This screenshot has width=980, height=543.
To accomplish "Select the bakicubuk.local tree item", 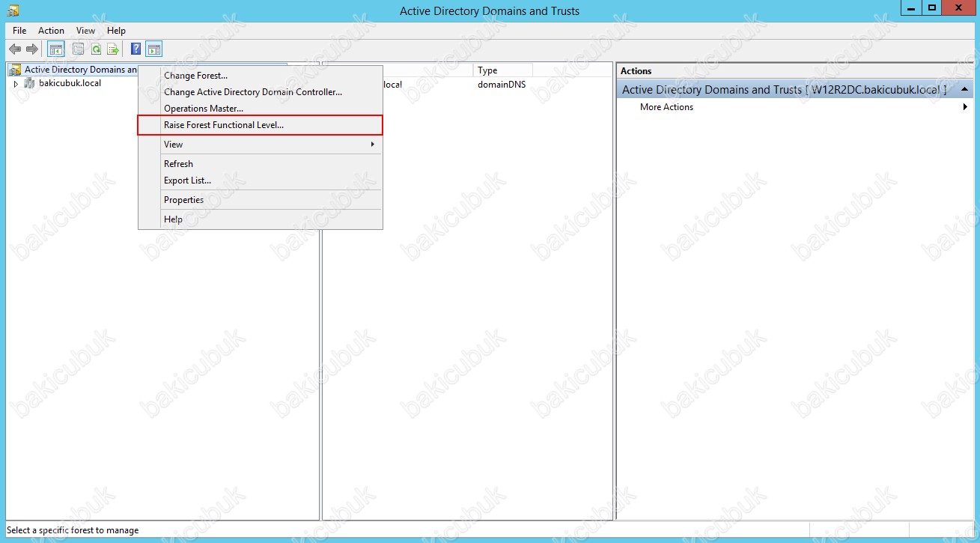I will (70, 83).
